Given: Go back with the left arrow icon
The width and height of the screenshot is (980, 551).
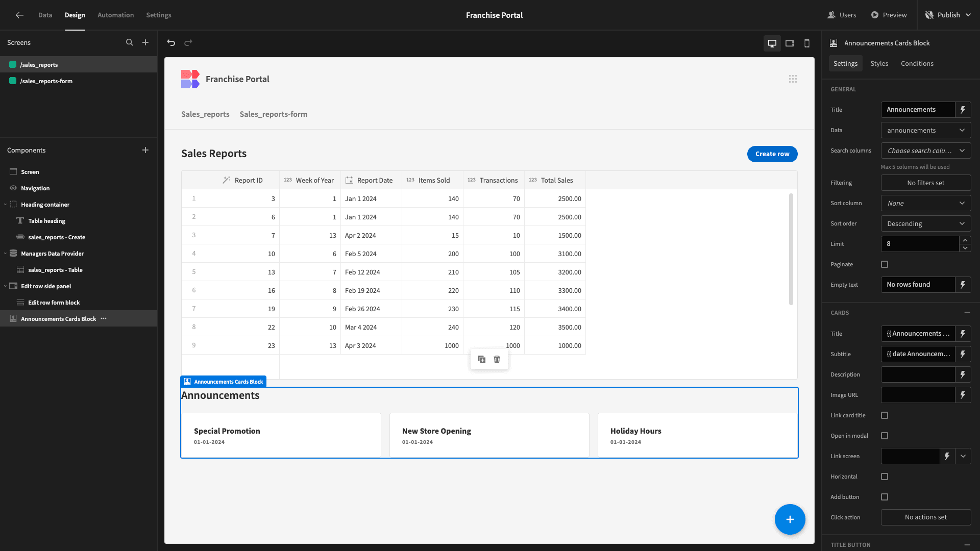Looking at the screenshot, I should [x=19, y=15].
